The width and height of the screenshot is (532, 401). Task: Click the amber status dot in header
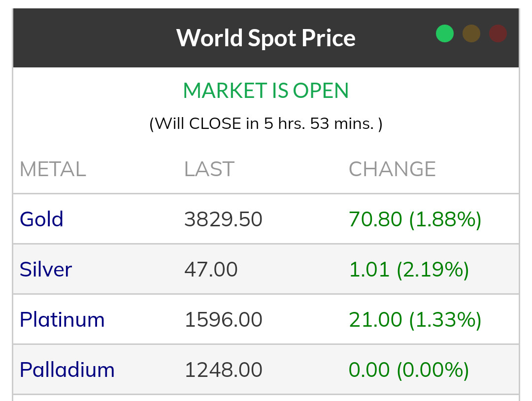tap(471, 33)
